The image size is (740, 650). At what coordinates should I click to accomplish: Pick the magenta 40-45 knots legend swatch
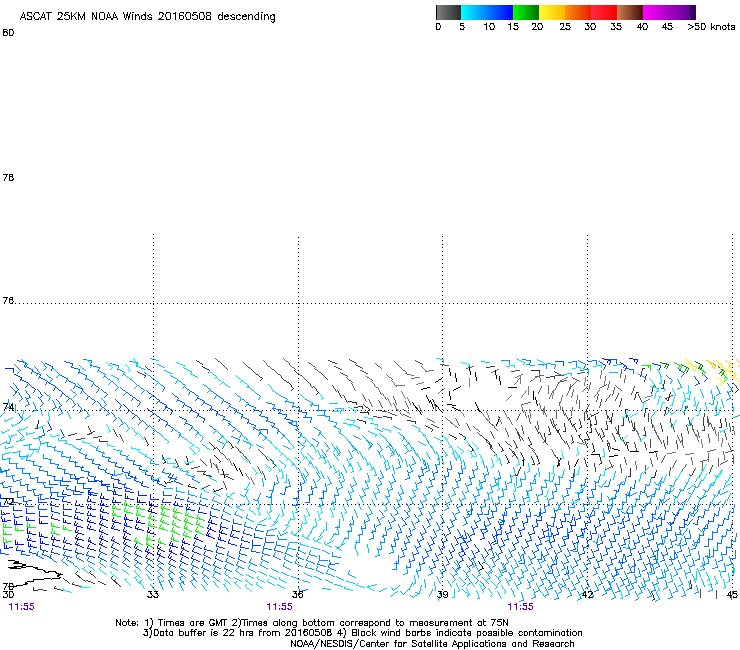click(x=656, y=12)
